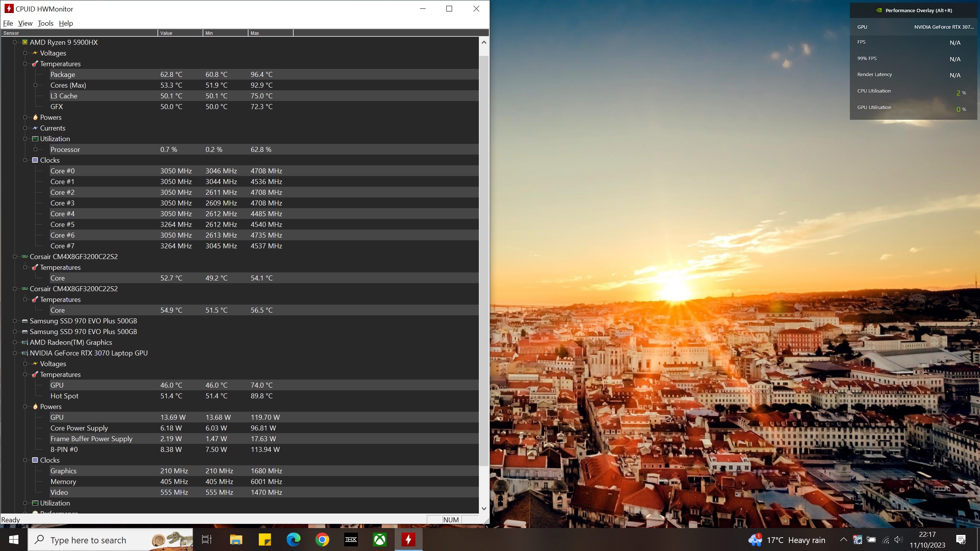This screenshot has height=551, width=980.
Task: Expand the CPU Powers node
Action: pos(25,117)
